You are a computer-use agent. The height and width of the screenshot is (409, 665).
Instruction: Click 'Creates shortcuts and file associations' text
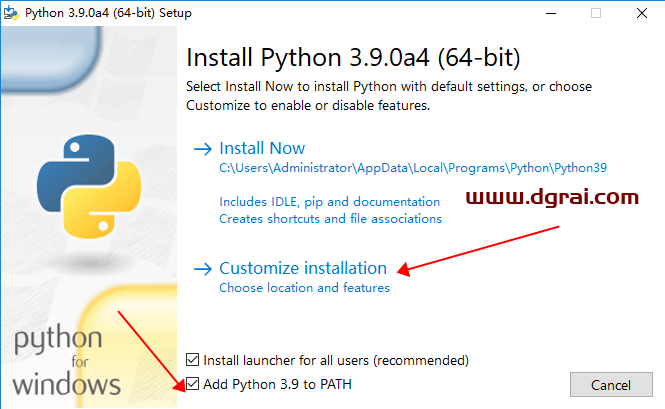pyautogui.click(x=330, y=218)
